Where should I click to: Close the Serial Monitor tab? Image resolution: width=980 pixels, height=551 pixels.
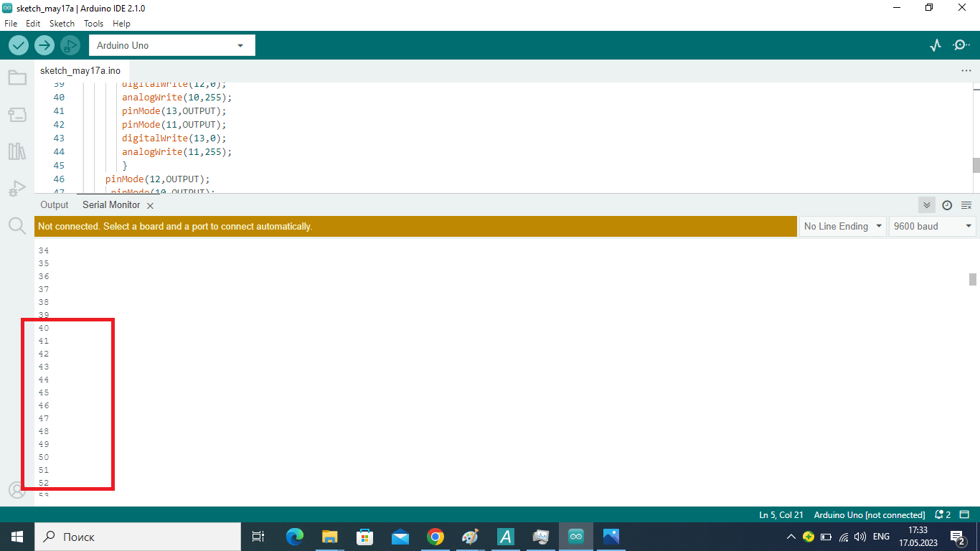click(150, 206)
